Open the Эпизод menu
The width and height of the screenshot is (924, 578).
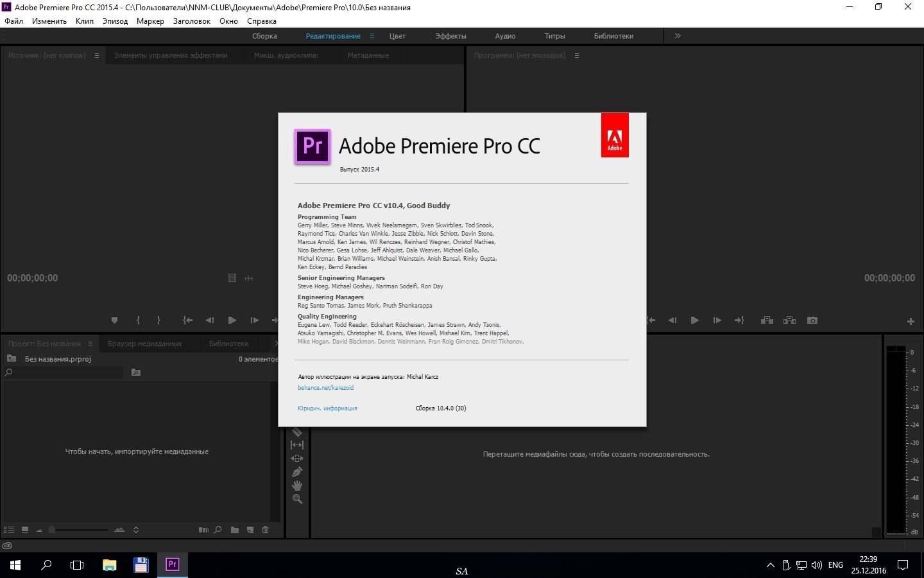pos(115,21)
